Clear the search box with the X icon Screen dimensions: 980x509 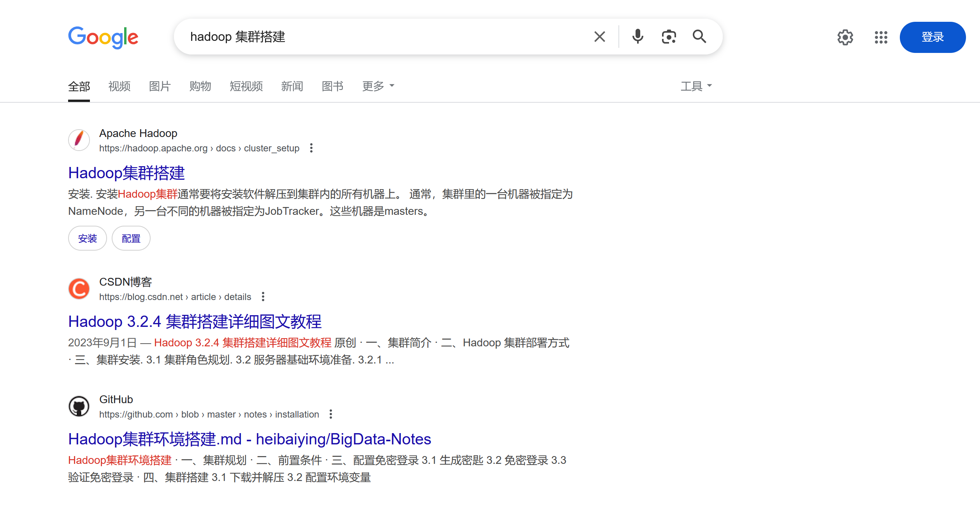[599, 37]
